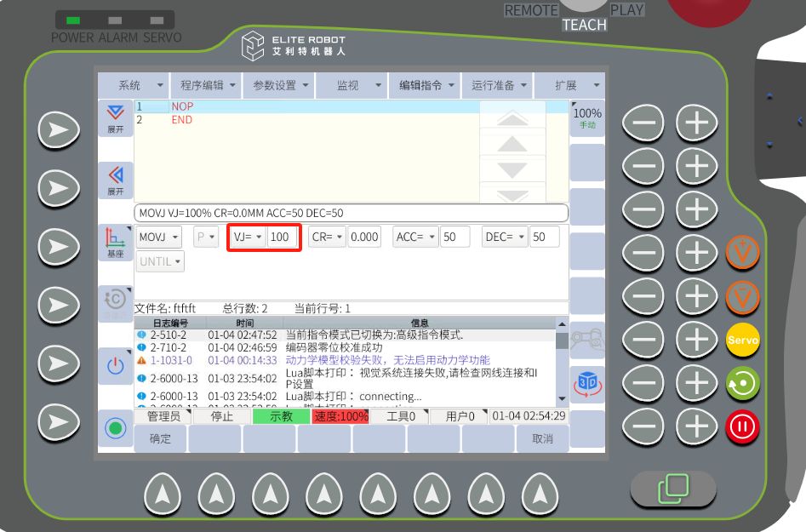Click the green circle record button

click(x=115, y=428)
